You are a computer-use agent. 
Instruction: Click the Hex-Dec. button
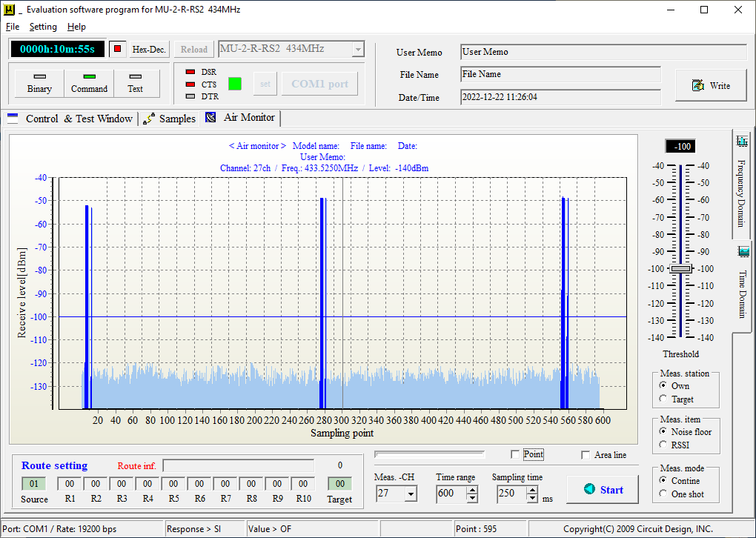point(149,49)
